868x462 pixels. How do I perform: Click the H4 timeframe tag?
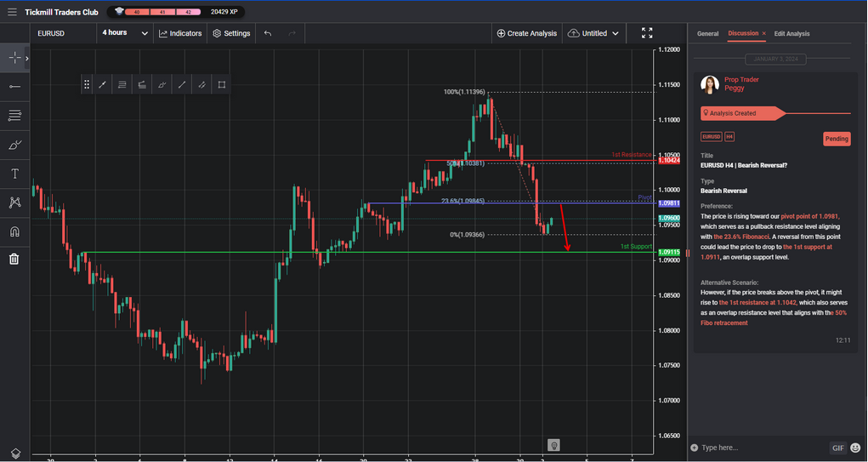click(729, 137)
